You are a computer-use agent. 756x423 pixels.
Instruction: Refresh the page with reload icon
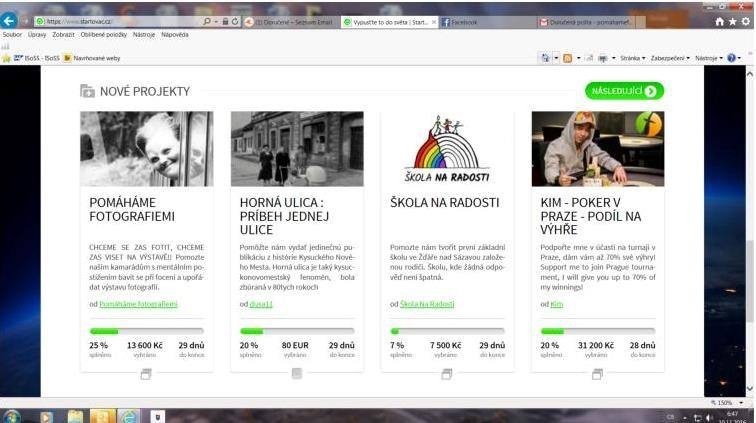click(x=235, y=22)
